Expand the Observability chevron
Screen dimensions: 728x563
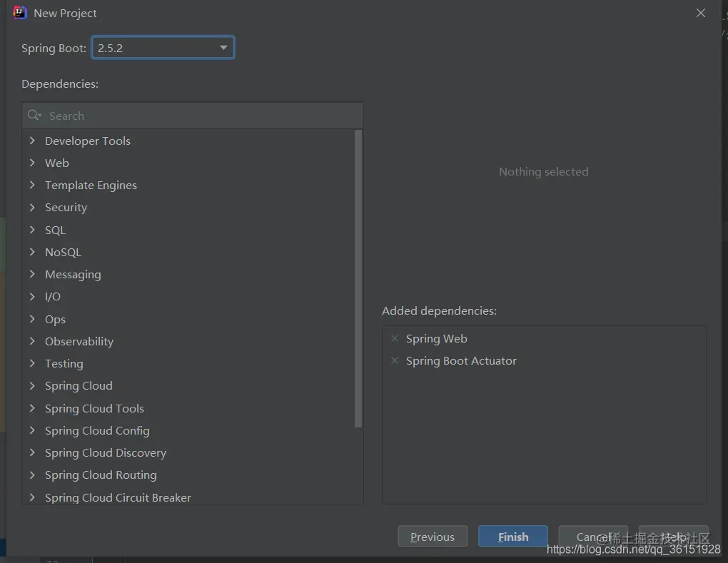pos(32,341)
